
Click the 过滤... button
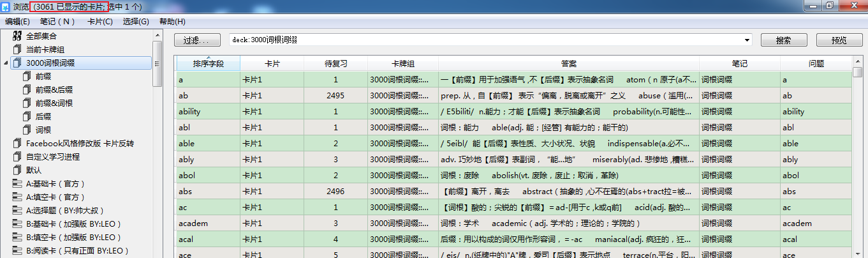point(197,40)
